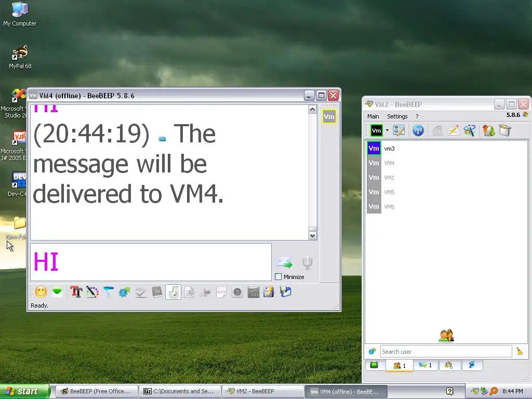Click the dark screenshot window icon
The width and height of the screenshot is (532, 399).
[x=253, y=292]
